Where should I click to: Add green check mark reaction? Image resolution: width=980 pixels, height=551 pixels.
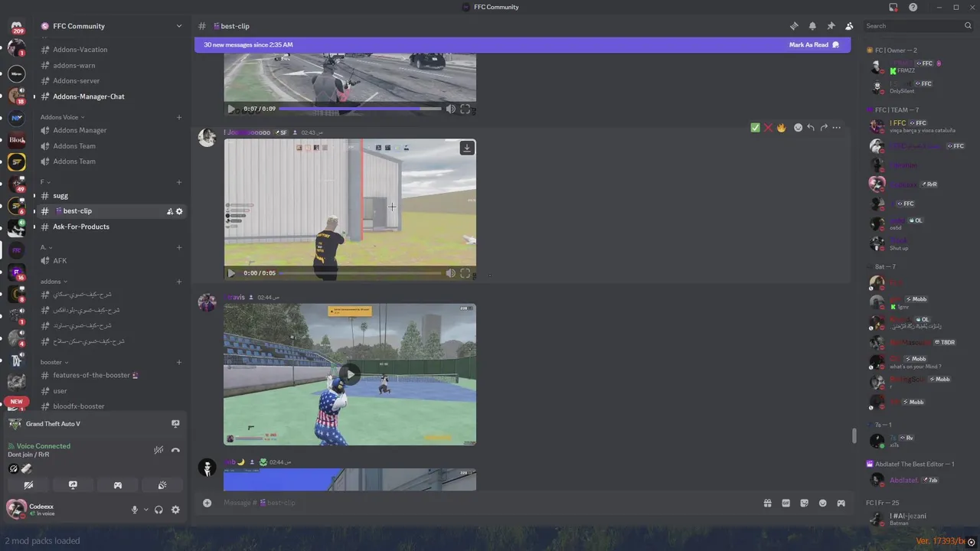[755, 128]
